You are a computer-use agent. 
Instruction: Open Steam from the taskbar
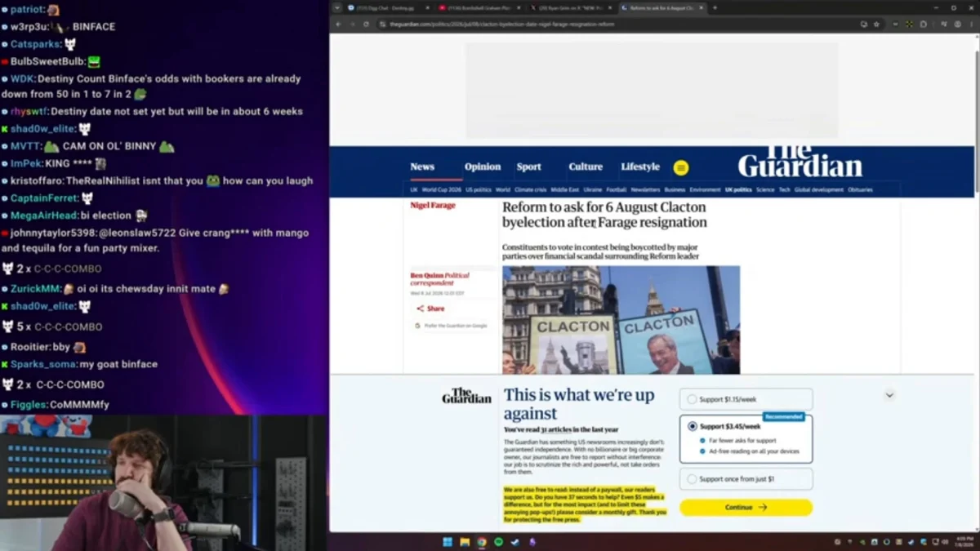click(515, 542)
